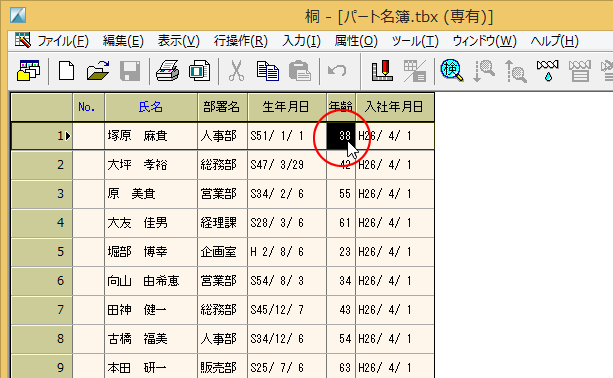Click the name cell 田神 健一
This screenshot has height=378, width=613.
coord(151,310)
